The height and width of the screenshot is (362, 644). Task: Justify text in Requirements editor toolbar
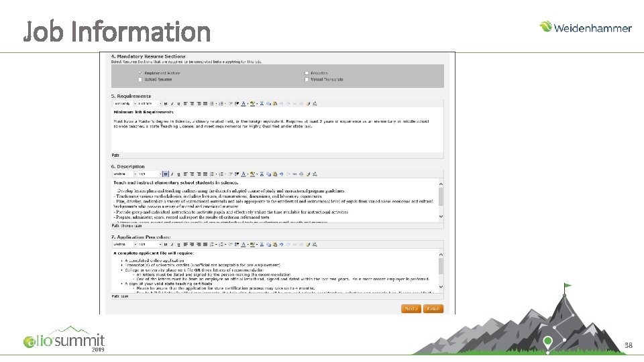point(205,104)
